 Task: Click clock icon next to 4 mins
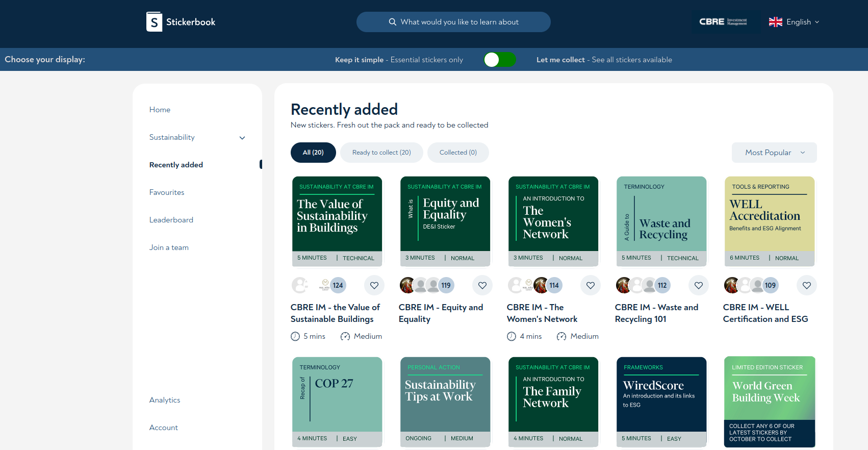pos(512,336)
